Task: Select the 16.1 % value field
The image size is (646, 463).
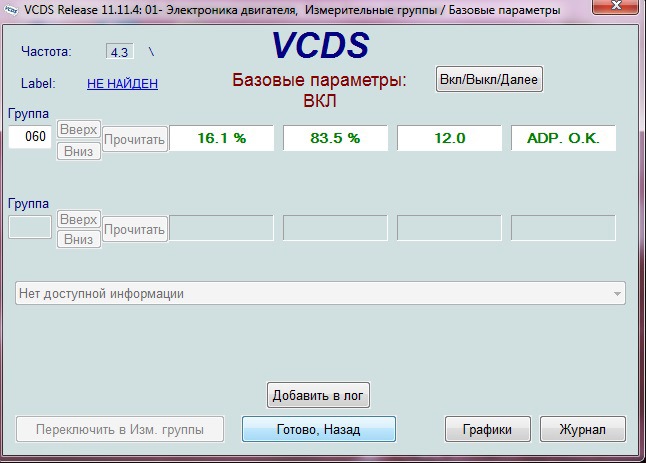Action: tap(222, 138)
